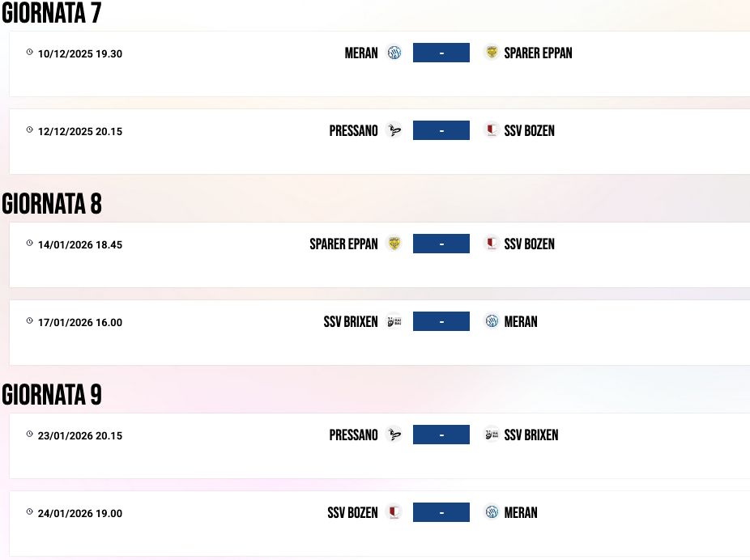
Task: Click Pressano team name in Giornata 9
Action: pos(353,435)
